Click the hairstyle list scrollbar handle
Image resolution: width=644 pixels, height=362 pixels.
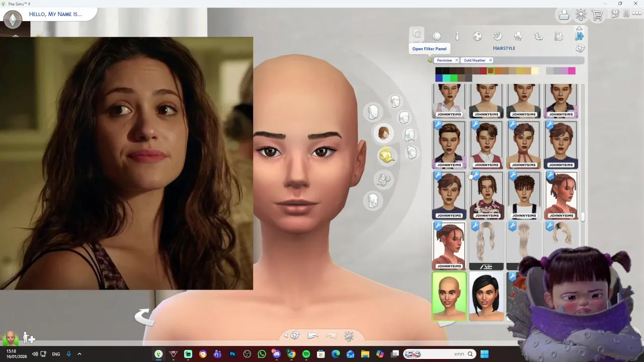(x=583, y=217)
